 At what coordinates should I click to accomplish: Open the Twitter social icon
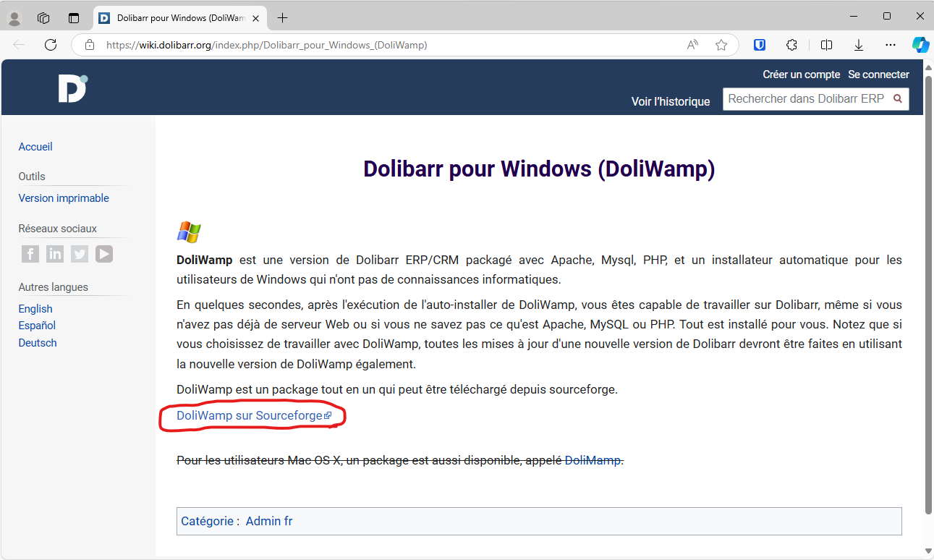tap(80, 254)
